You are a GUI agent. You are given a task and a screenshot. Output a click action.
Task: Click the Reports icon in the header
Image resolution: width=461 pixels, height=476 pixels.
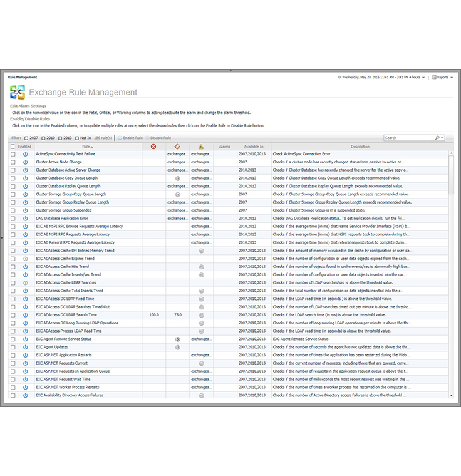pyautogui.click(x=434, y=78)
